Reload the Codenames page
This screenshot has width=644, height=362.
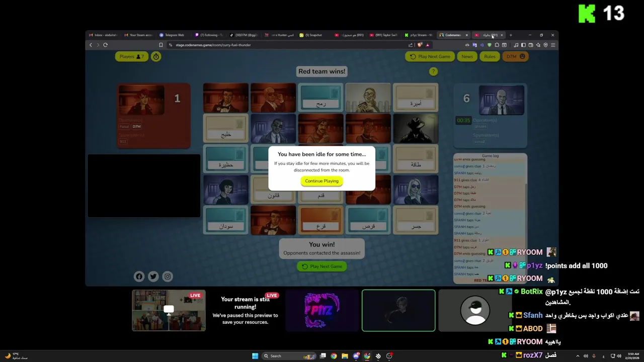tap(105, 45)
